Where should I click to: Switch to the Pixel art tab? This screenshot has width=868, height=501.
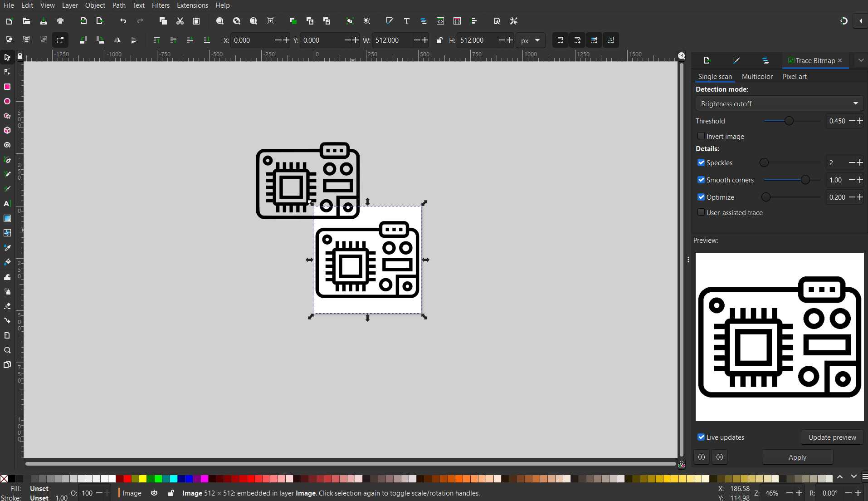click(795, 76)
